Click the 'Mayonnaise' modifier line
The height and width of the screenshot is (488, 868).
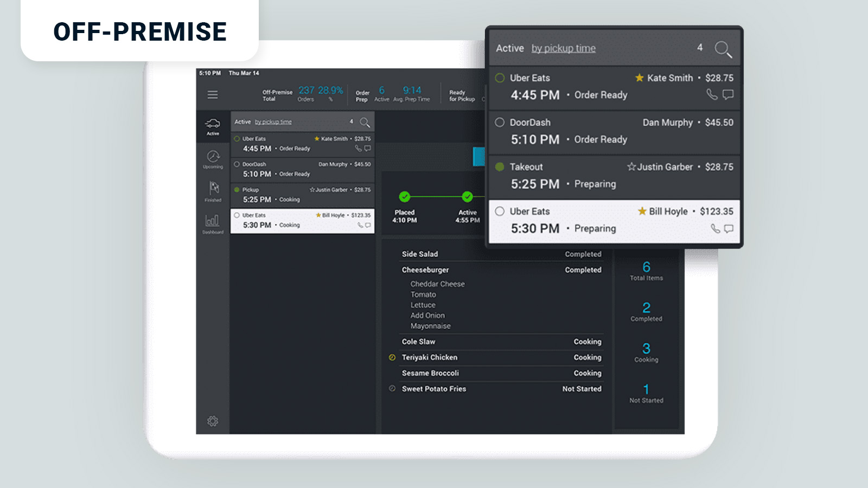430,326
